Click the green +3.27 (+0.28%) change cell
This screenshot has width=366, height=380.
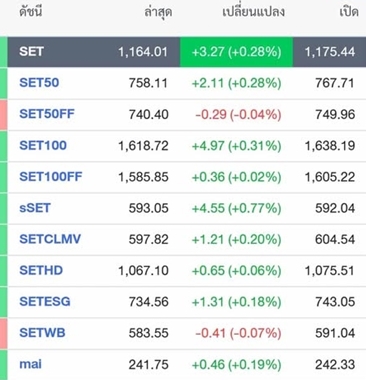[236, 52]
